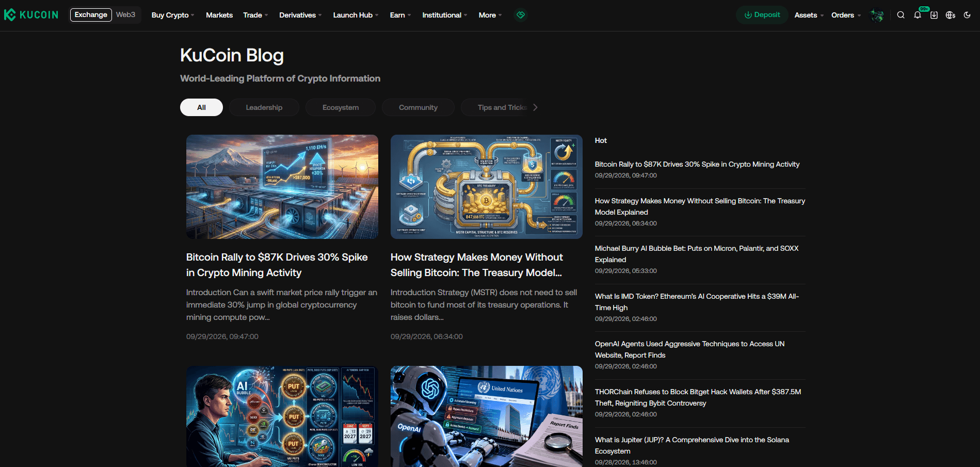This screenshot has height=467, width=980.
Task: Click the '09/29/2026, 05:33:00' timestamp in Hot list
Action: click(x=626, y=271)
